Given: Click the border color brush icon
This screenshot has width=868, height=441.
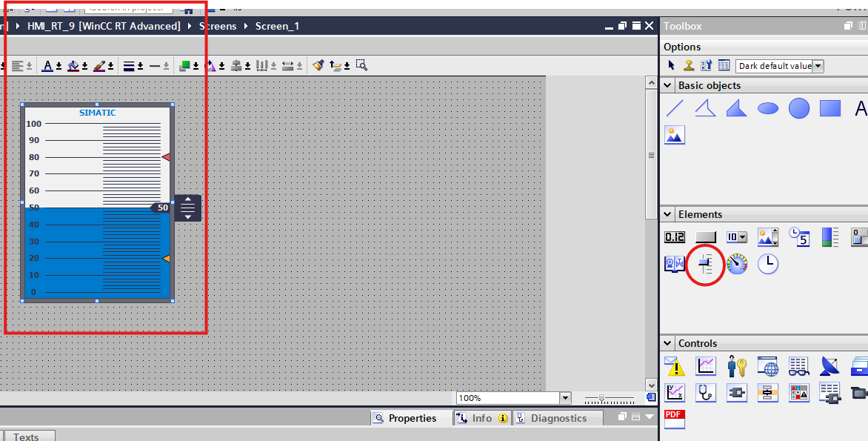Looking at the screenshot, I should coord(99,66).
